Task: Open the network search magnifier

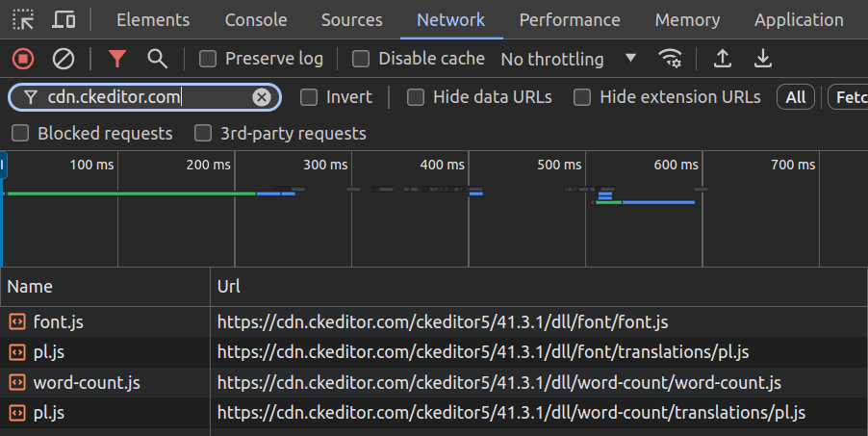Action: (x=158, y=59)
